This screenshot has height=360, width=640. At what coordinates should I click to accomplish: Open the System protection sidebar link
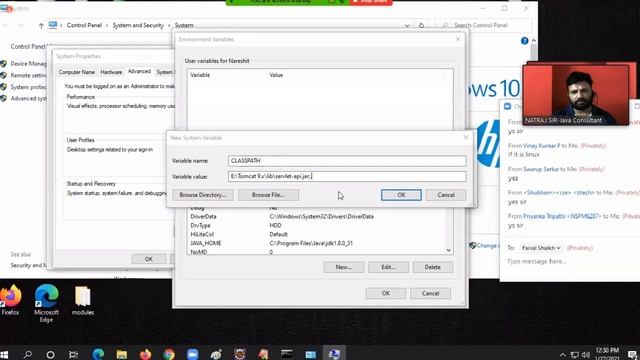(28, 87)
